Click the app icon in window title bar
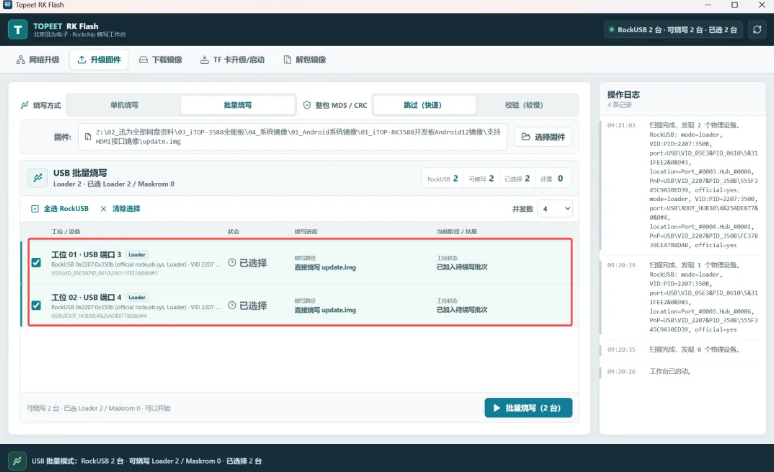 point(7,5)
